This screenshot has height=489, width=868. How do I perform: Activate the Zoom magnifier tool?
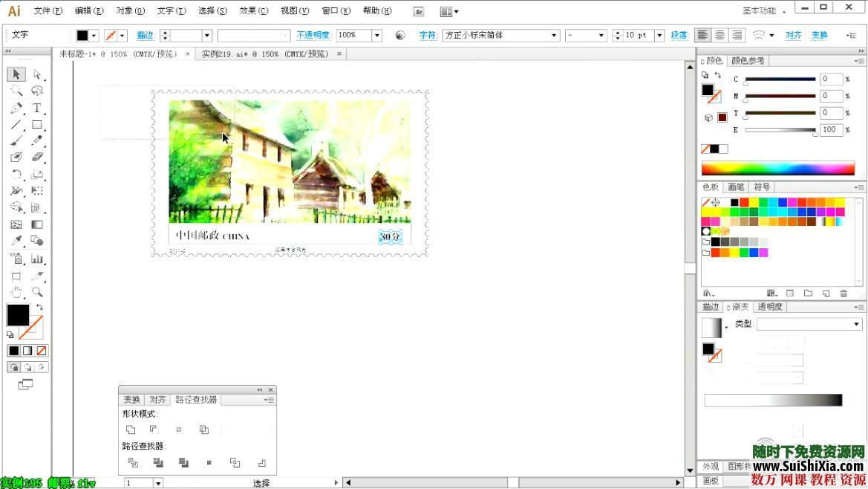point(36,292)
